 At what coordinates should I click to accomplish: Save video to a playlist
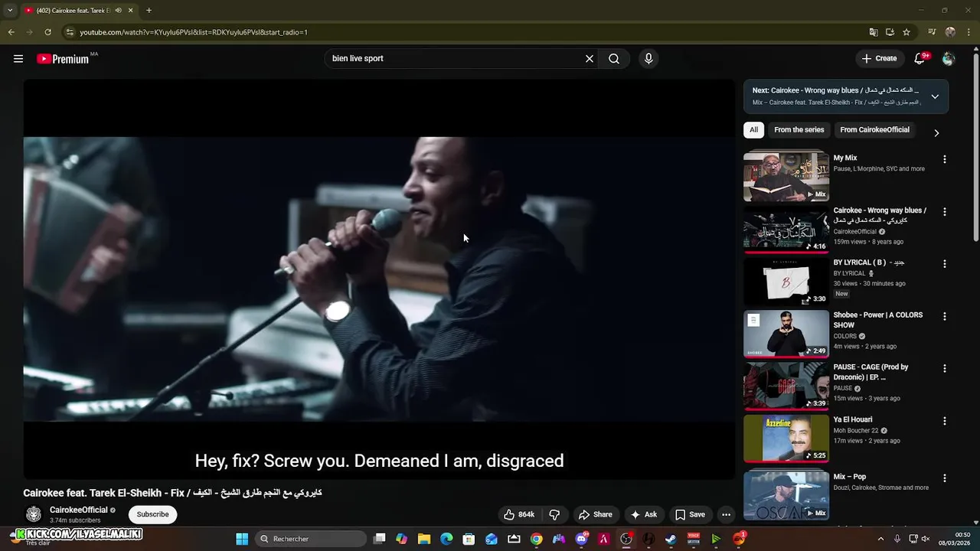[690, 514]
